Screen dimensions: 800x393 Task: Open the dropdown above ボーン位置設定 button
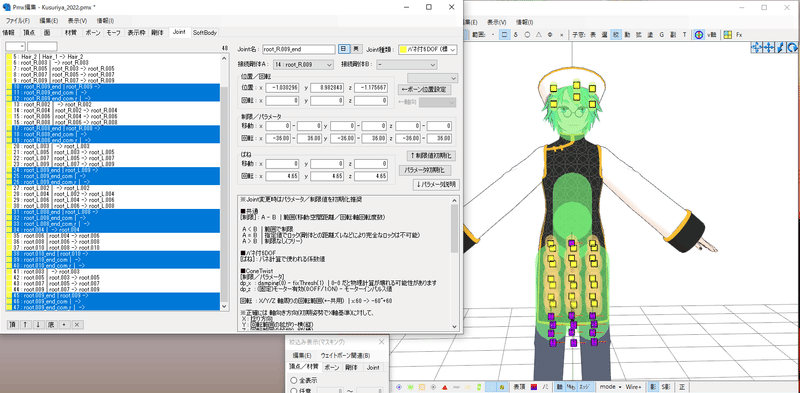click(x=432, y=78)
